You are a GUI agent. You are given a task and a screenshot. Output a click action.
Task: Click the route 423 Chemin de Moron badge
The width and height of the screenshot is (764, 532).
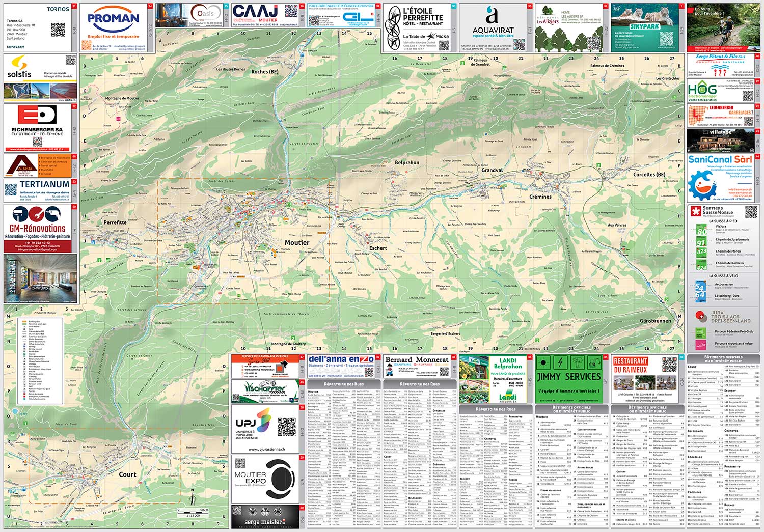[x=701, y=252]
